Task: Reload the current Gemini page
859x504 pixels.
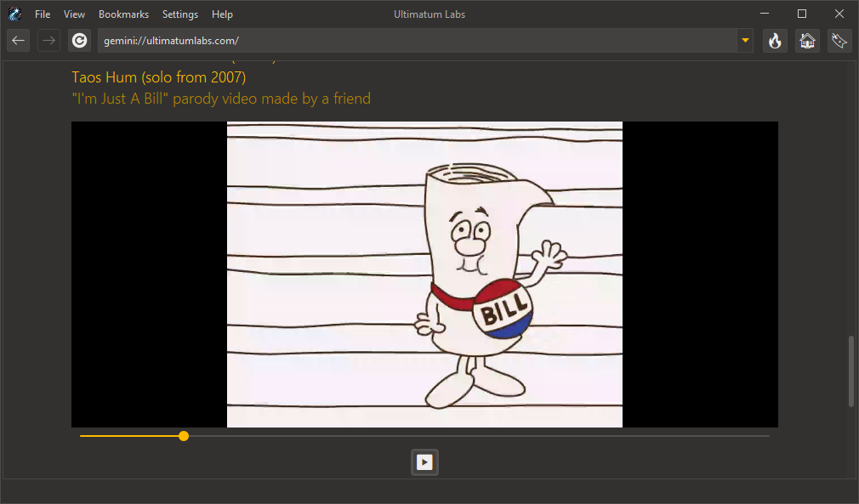Action: tap(79, 41)
